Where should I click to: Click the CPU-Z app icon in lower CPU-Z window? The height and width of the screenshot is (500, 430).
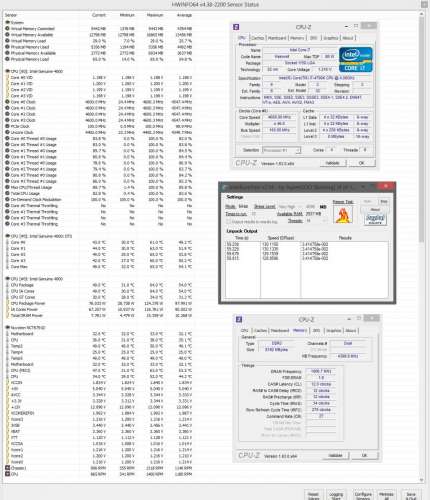(x=239, y=319)
